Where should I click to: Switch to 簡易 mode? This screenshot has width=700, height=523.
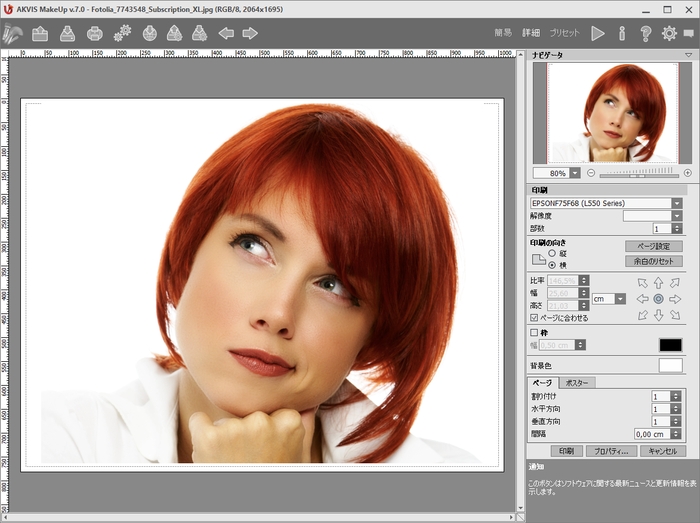[503, 33]
